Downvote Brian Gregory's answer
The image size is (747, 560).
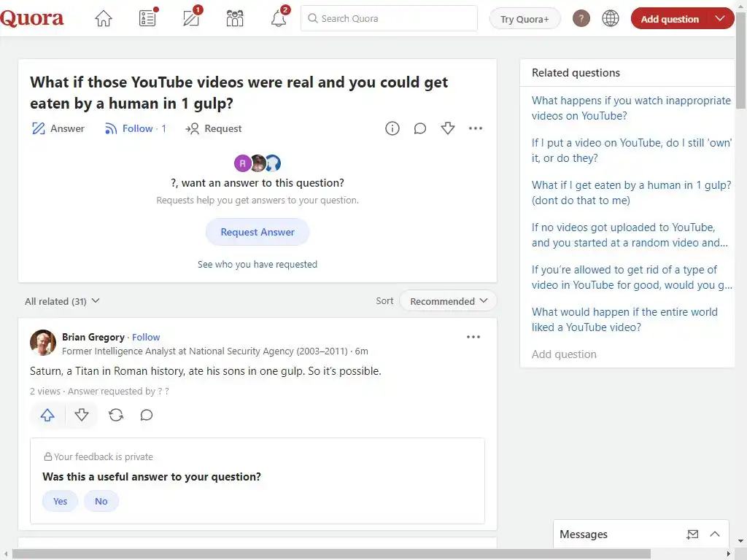click(82, 415)
